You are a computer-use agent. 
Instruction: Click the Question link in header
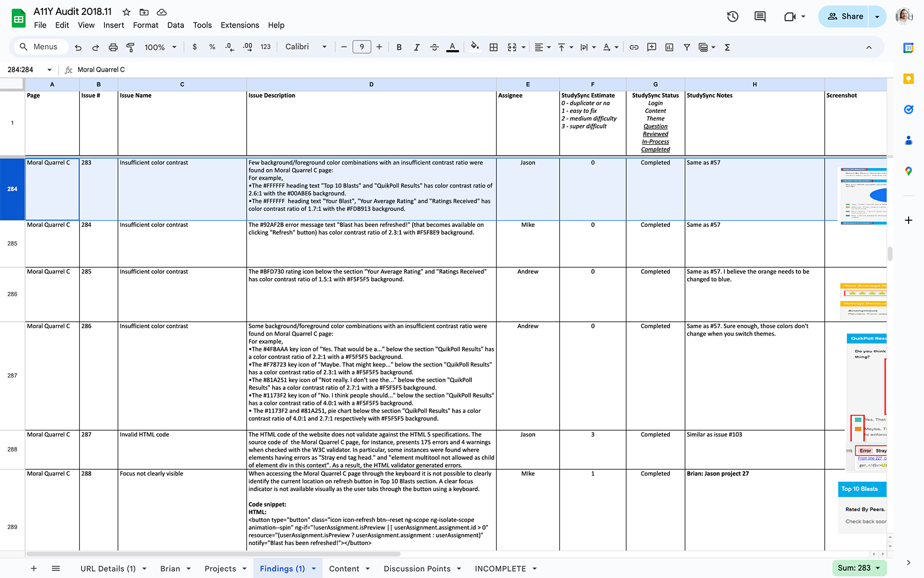click(x=656, y=127)
